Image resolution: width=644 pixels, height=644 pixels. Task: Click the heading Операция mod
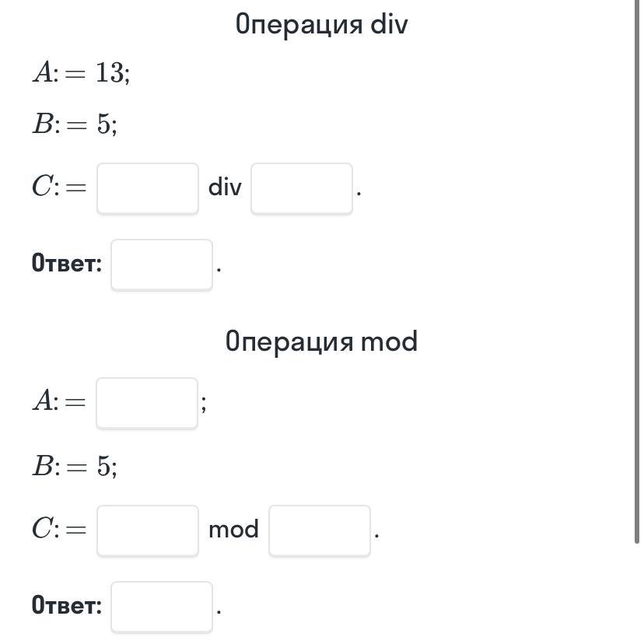(x=321, y=341)
